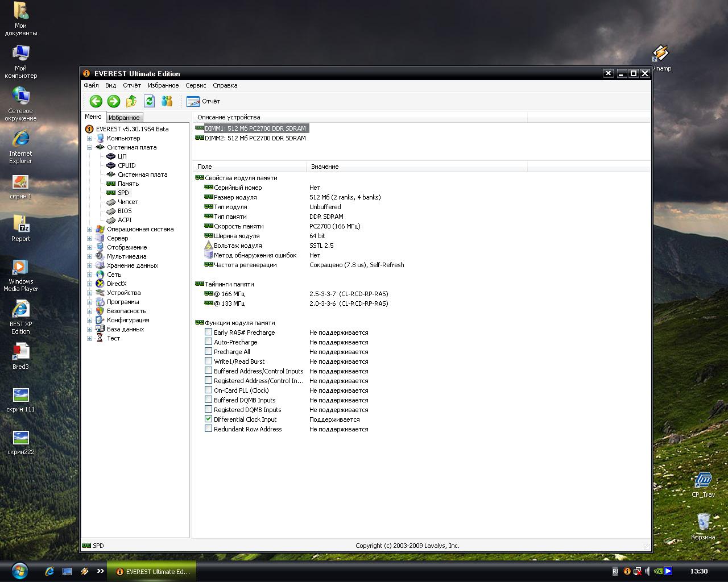Switch to the Избранное tab in sidebar

pos(123,118)
